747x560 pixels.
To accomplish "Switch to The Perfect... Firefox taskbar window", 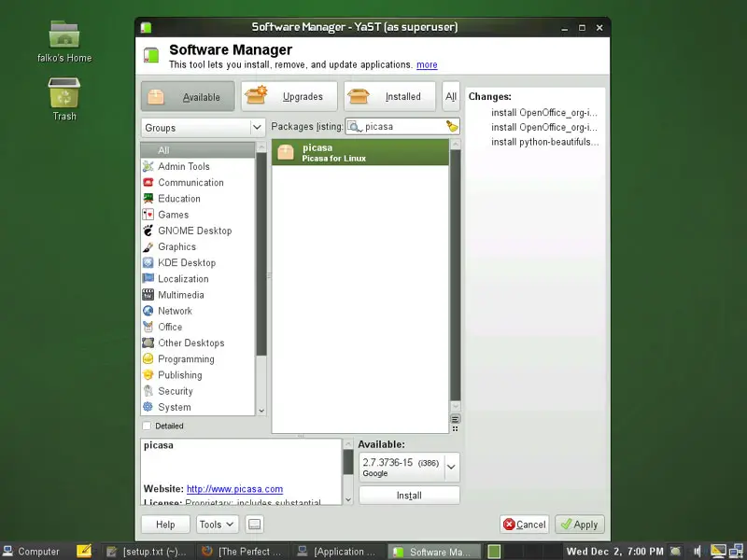I will (242, 552).
